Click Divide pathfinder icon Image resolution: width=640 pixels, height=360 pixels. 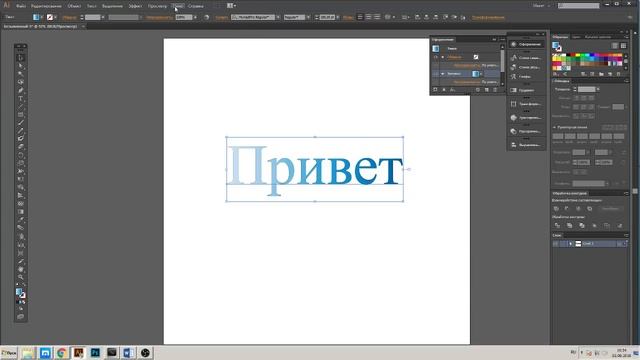(557, 225)
